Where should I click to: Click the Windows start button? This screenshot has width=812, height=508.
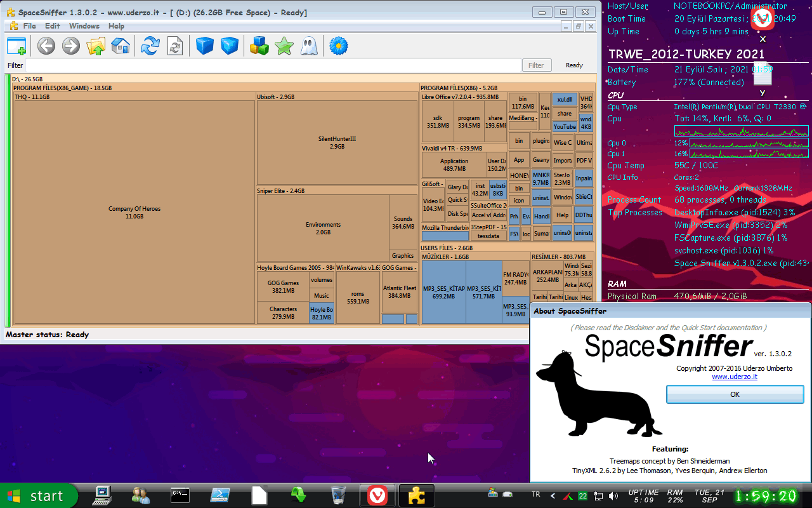tap(39, 495)
